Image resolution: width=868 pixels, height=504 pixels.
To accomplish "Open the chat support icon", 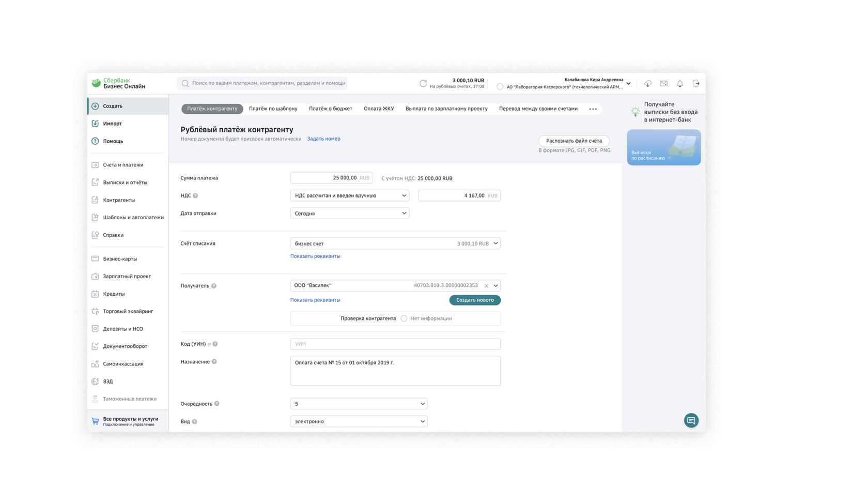I will tap(691, 420).
